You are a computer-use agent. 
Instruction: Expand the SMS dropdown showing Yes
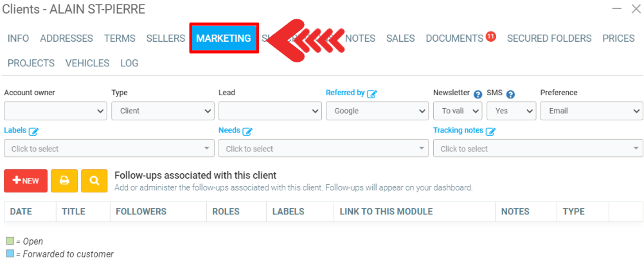[511, 111]
